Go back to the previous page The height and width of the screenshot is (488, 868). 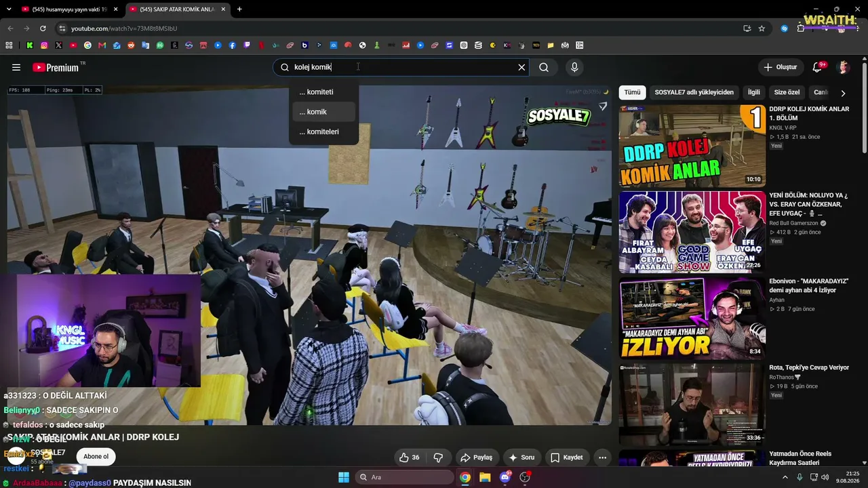coord(10,28)
